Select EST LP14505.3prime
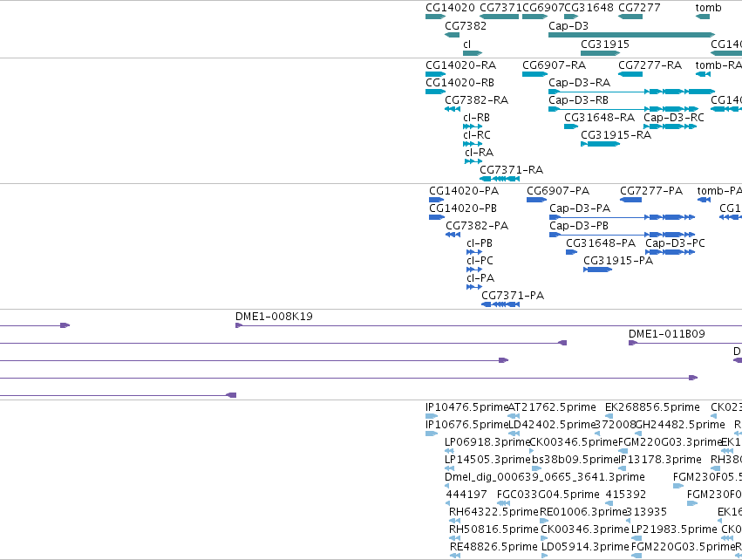Viewport: 742px width, 560px height. [x=450, y=468]
